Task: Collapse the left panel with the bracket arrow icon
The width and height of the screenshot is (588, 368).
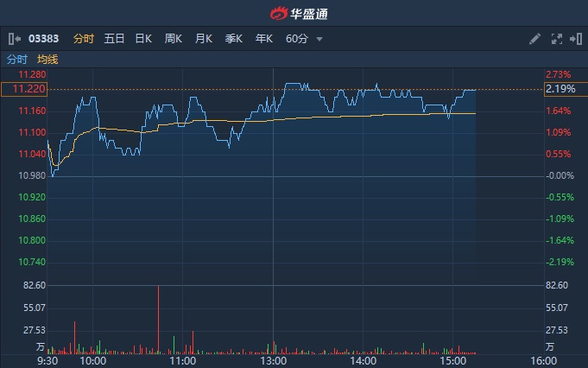Action: (x=14, y=39)
